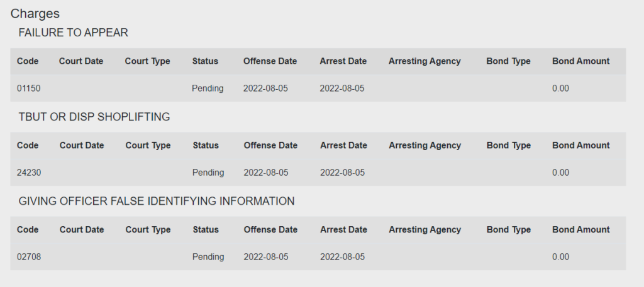The height and width of the screenshot is (287, 644).
Task: Click the Charges section heading
Action: click(35, 14)
